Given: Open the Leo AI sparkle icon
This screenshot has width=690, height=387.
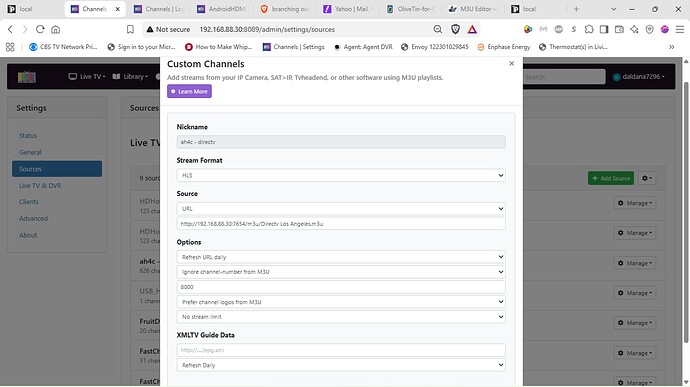Looking at the screenshot, I should pyautogui.click(x=634, y=29).
